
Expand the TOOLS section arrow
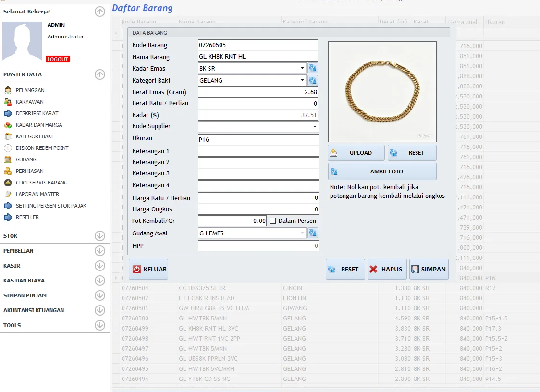point(100,325)
